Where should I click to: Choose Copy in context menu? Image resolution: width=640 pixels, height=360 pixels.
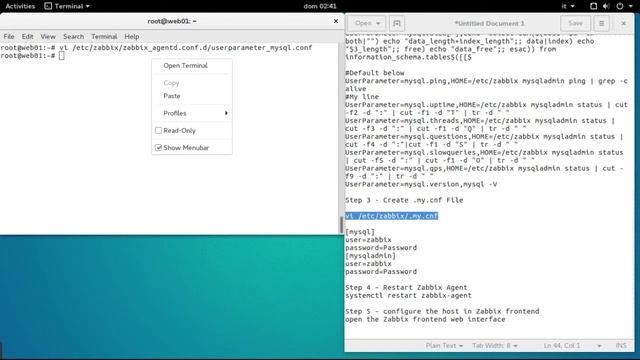pyautogui.click(x=192, y=83)
